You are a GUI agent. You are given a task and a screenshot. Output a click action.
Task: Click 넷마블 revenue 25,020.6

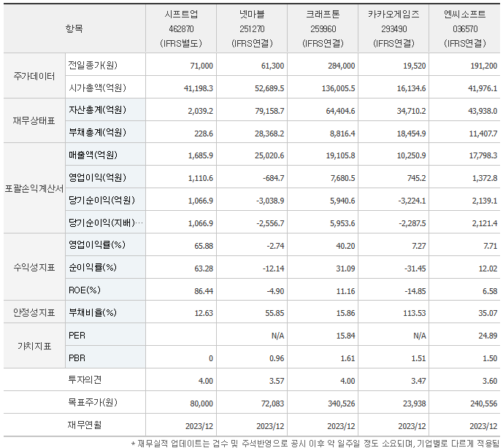[269, 155]
